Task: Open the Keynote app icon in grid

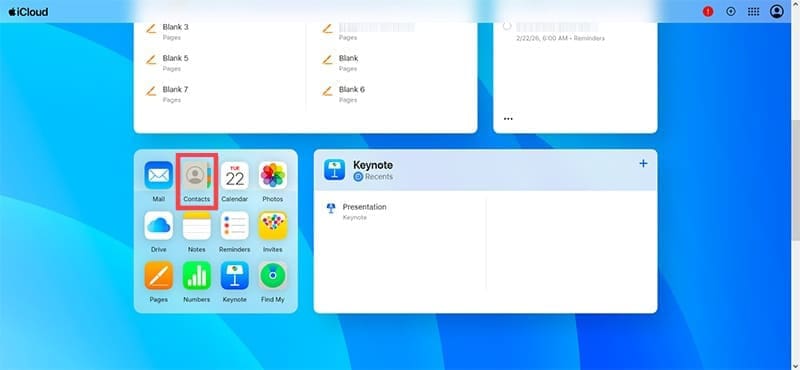Action: tap(235, 276)
